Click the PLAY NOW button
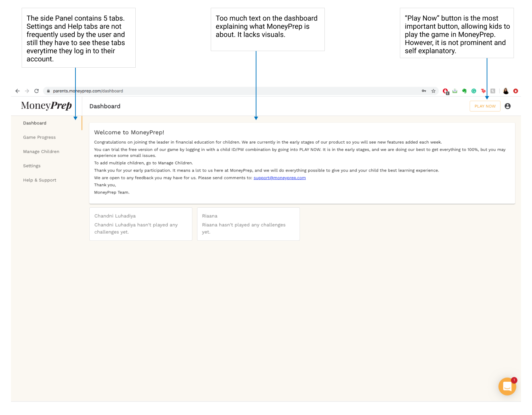This screenshot has width=532, height=415. click(485, 106)
